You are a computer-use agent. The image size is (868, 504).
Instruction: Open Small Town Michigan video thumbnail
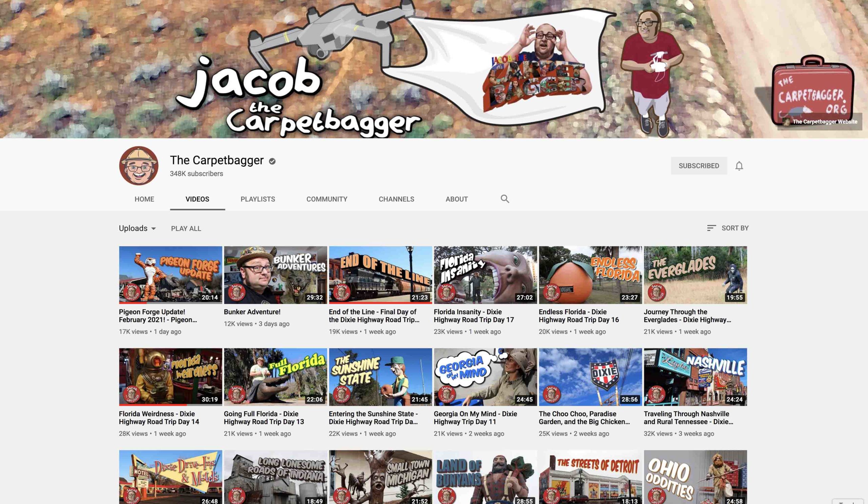click(381, 477)
